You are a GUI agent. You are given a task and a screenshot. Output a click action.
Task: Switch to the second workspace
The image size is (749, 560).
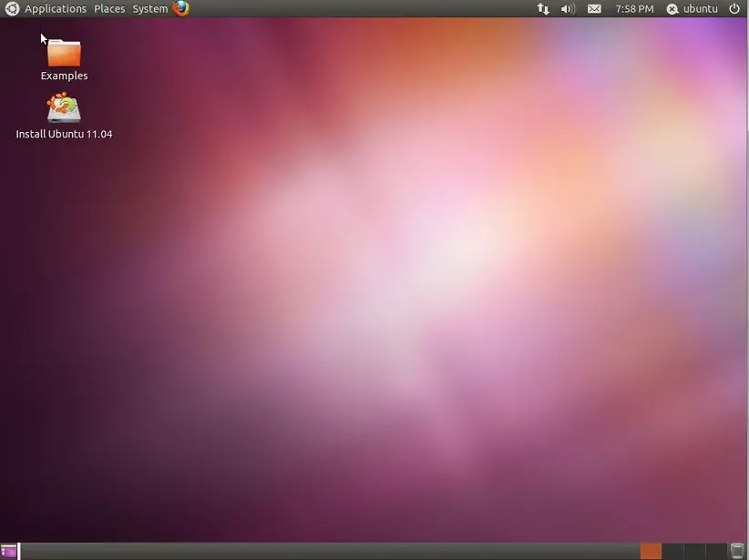[x=672, y=551]
